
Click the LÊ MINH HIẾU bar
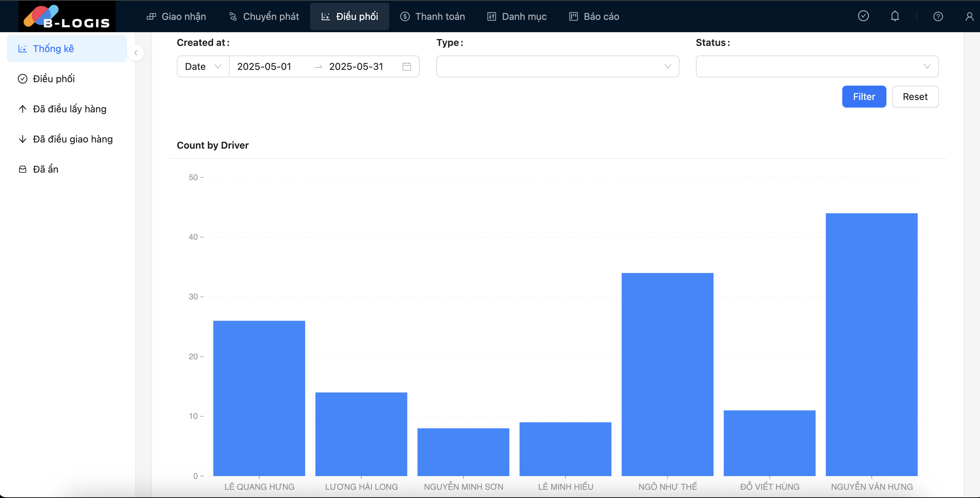click(x=565, y=449)
